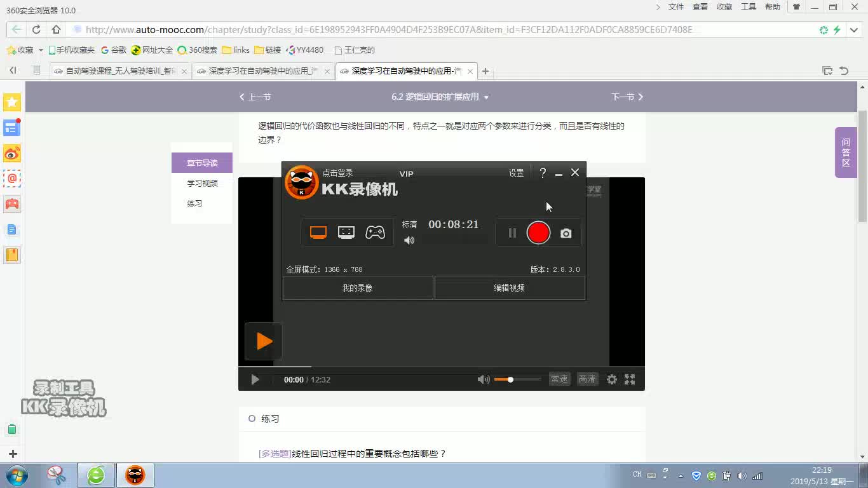Select region recording mode icon
This screenshot has height=488, width=868.
tap(346, 233)
